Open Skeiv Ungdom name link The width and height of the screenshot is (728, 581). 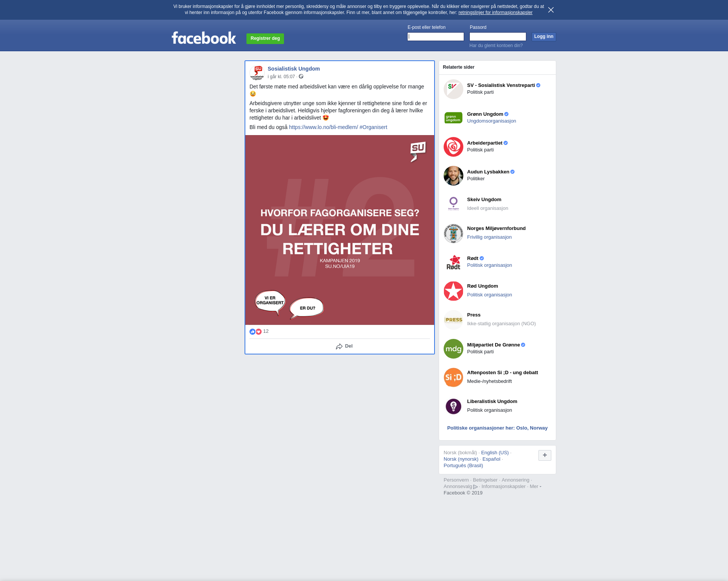[x=484, y=200]
